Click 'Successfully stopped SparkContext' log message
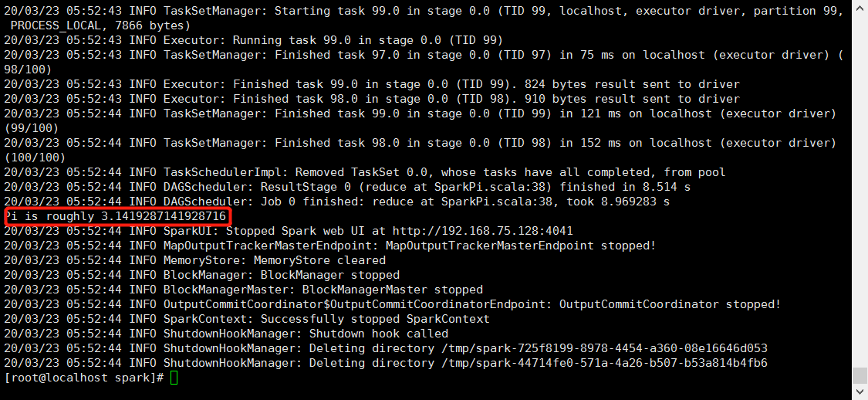Image resolution: width=868 pixels, height=400 pixels. coord(375,319)
